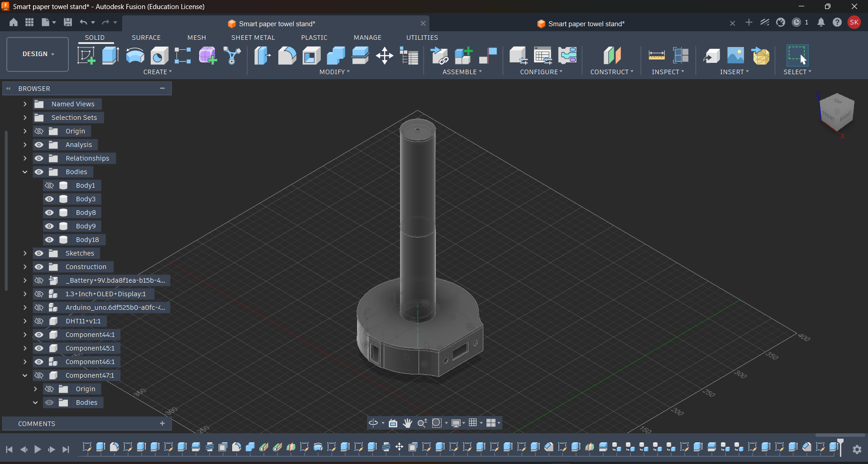Screen dimensions: 868x464
Task: Show the hidden Body1 body
Action: (49, 185)
